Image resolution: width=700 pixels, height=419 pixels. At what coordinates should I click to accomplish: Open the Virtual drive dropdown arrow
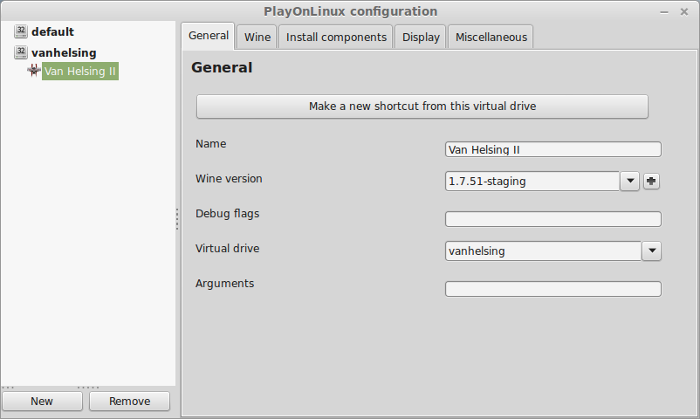click(652, 251)
